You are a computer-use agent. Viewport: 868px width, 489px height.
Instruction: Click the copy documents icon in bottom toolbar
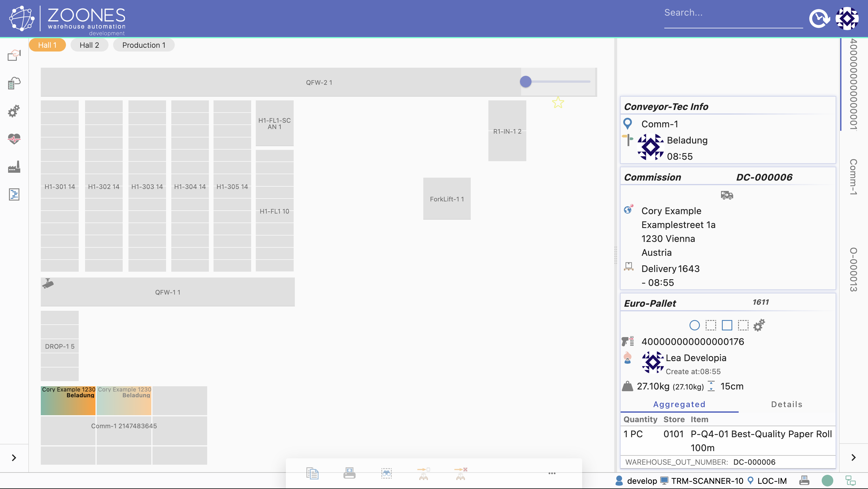click(312, 473)
